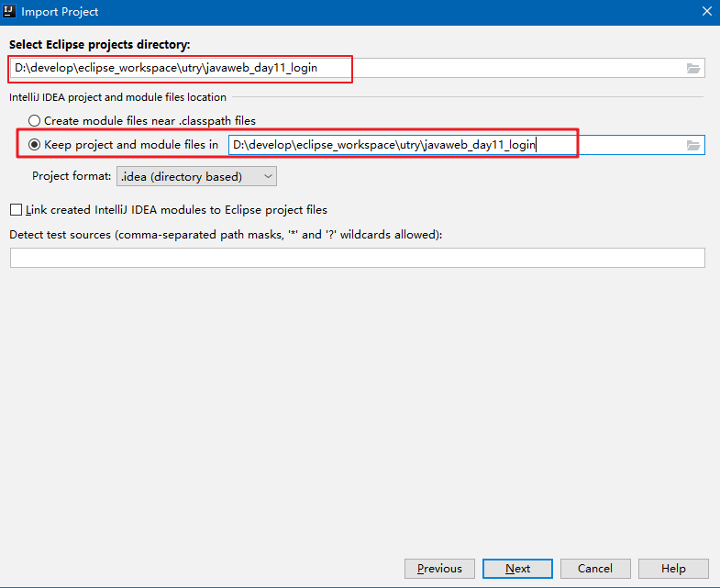Open the Project format dropdown
This screenshot has height=588, width=720.
pos(196,176)
